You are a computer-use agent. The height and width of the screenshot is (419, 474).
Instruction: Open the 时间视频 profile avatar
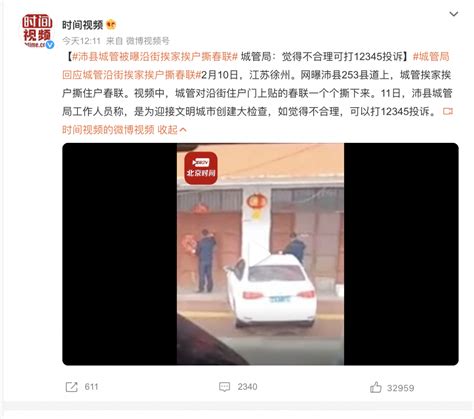click(x=37, y=31)
